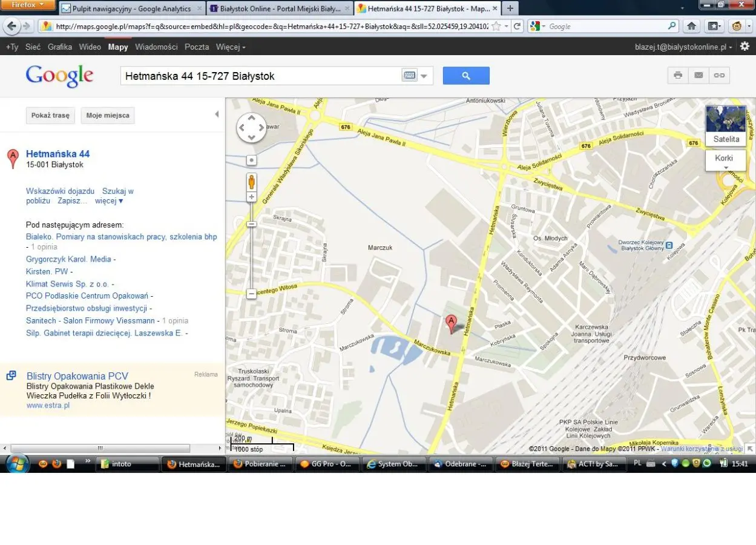The width and height of the screenshot is (756, 545).
Task: Click the Windows Start orb
Action: tap(18, 464)
